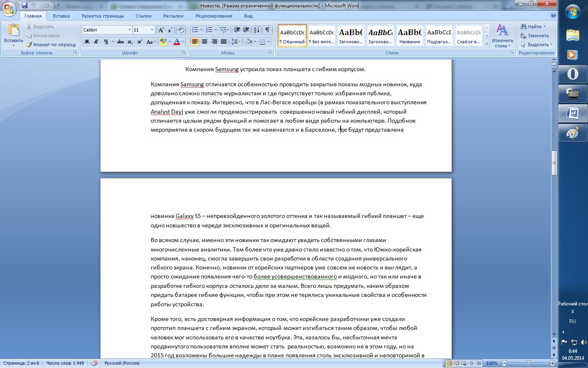Center the paragraph text
Image resolution: width=588 pixels, height=368 pixels.
pyautogui.click(x=204, y=42)
